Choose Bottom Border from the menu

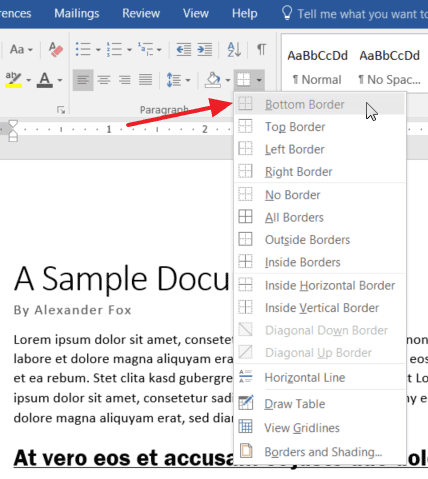tap(319, 104)
